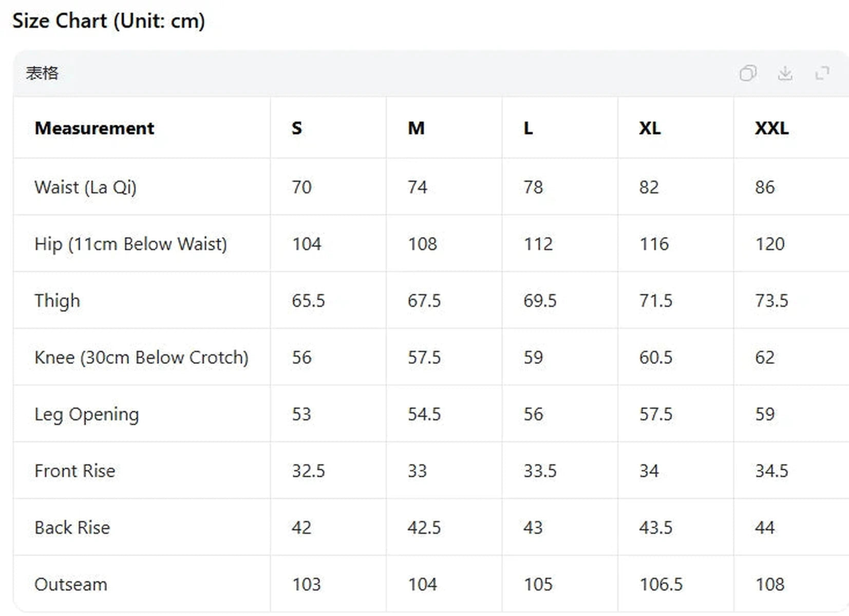Click the Leg Opening row label
The width and height of the screenshot is (849, 616).
tap(87, 415)
